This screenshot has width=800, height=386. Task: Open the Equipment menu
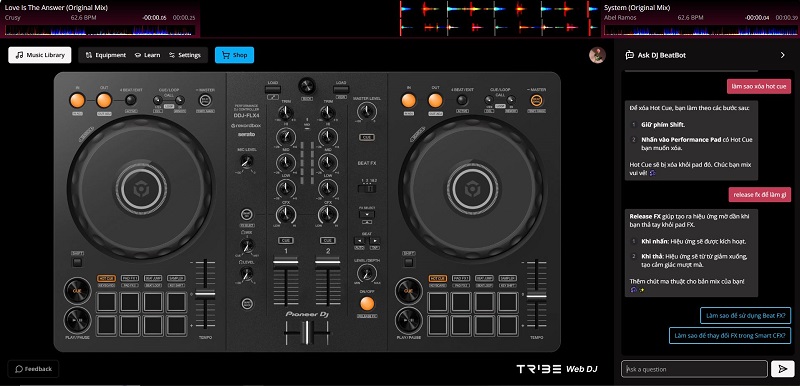point(106,55)
